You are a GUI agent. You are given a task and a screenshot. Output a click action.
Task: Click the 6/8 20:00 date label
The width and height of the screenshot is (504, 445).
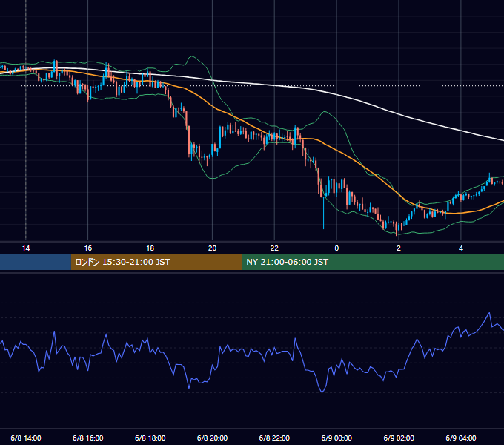[212, 438]
